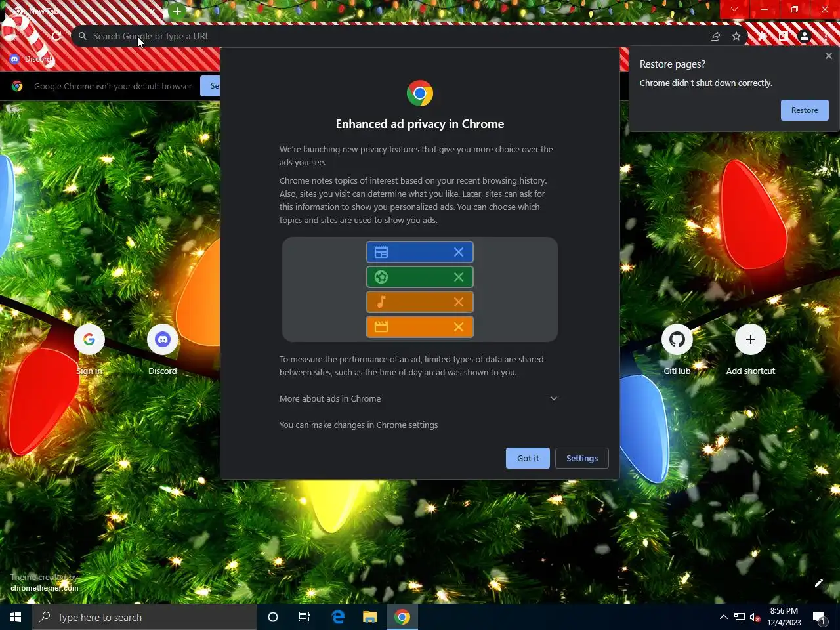
Task: Open the GitHub shortcut tile
Action: coord(677,350)
